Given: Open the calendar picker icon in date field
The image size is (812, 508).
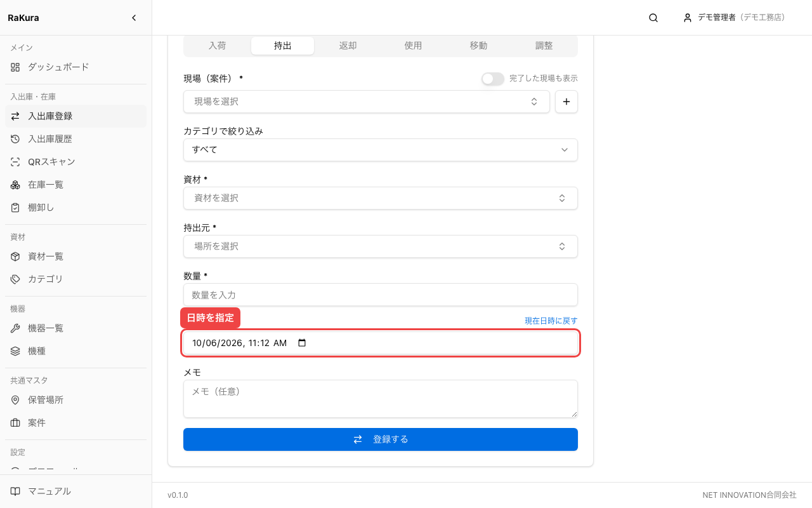Looking at the screenshot, I should (x=302, y=343).
